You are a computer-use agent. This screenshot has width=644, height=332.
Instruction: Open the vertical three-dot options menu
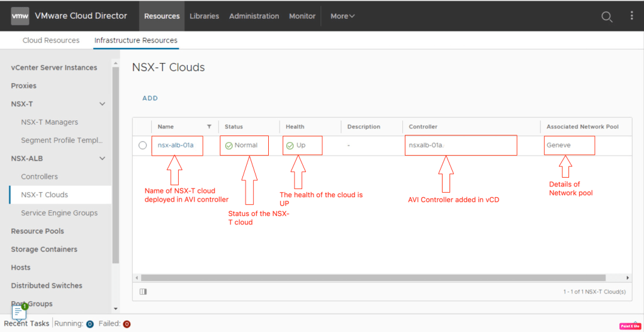(x=631, y=16)
